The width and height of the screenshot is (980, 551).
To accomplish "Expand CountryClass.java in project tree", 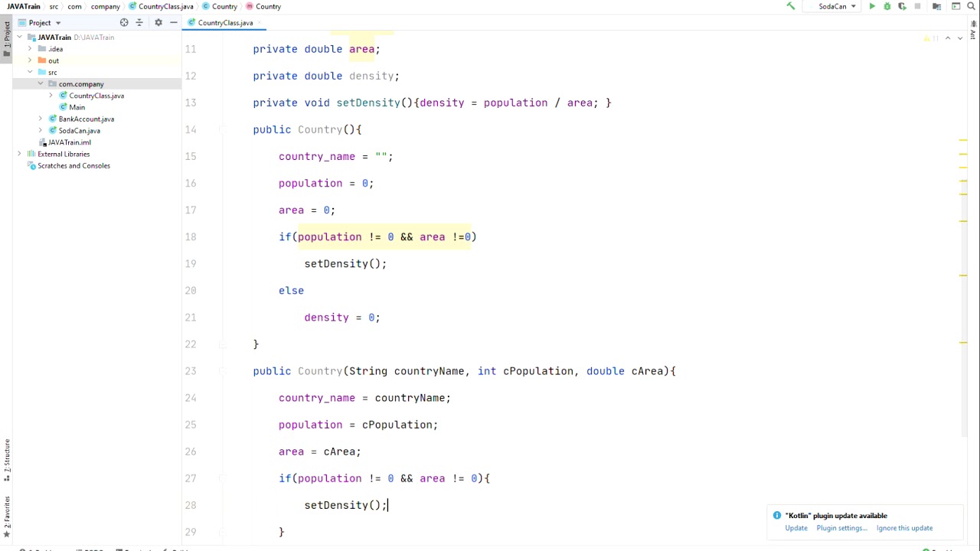I will [51, 96].
